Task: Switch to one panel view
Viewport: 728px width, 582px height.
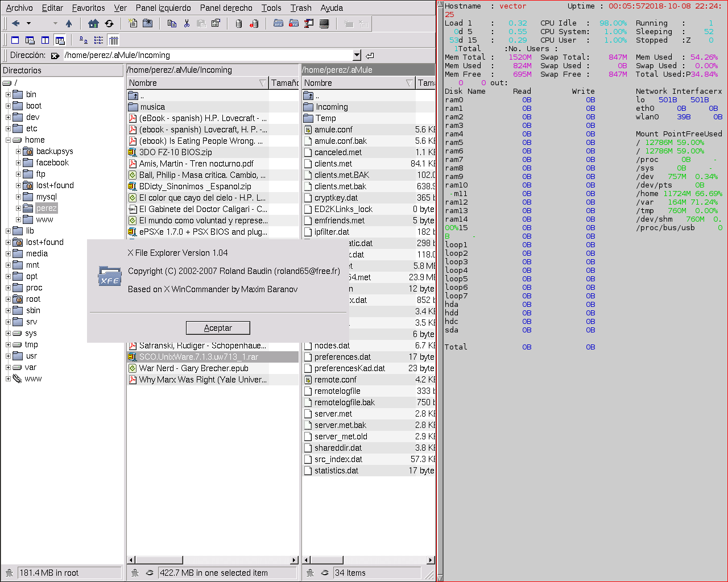Action: [x=15, y=40]
